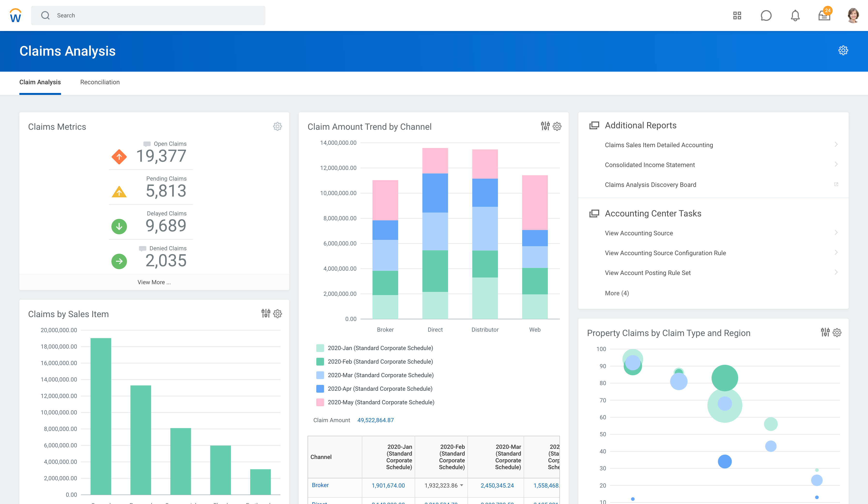Viewport: 868px width, 504px height.
Task: Open the Claims by Sales Item chart filter icon
Action: (266, 313)
